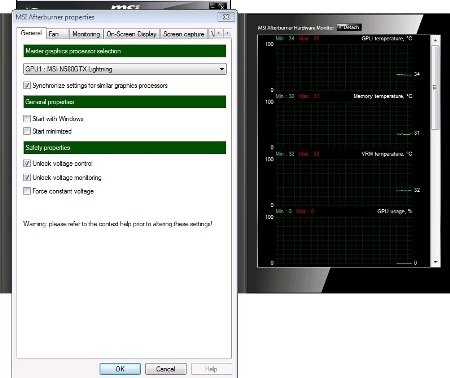Click the Help button
The width and height of the screenshot is (450, 378).
tap(211, 369)
